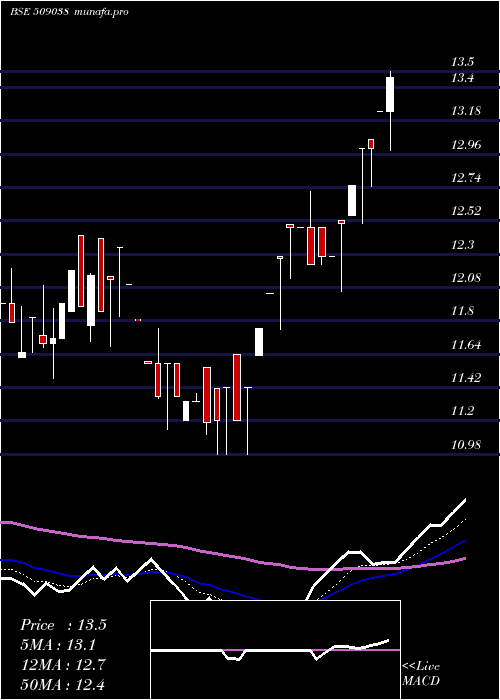The height and width of the screenshot is (700, 500).
Task: Select the 13.18 price axis label
Action: point(466,111)
